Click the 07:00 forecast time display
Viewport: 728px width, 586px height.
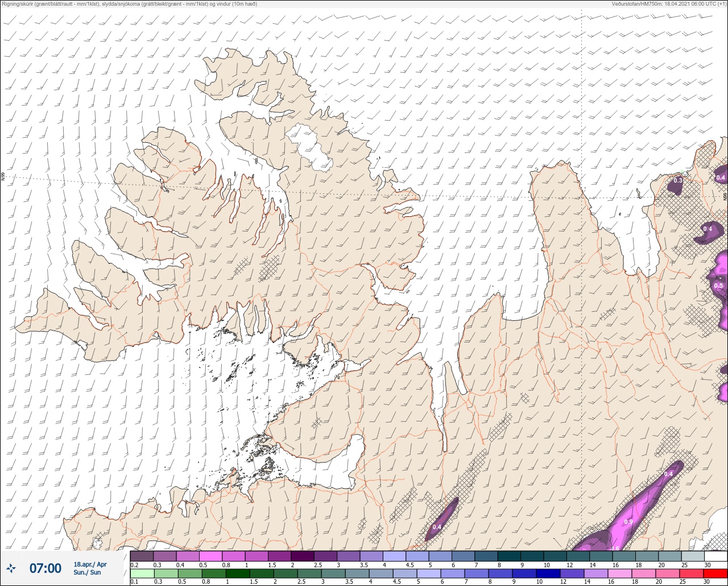pos(45,568)
